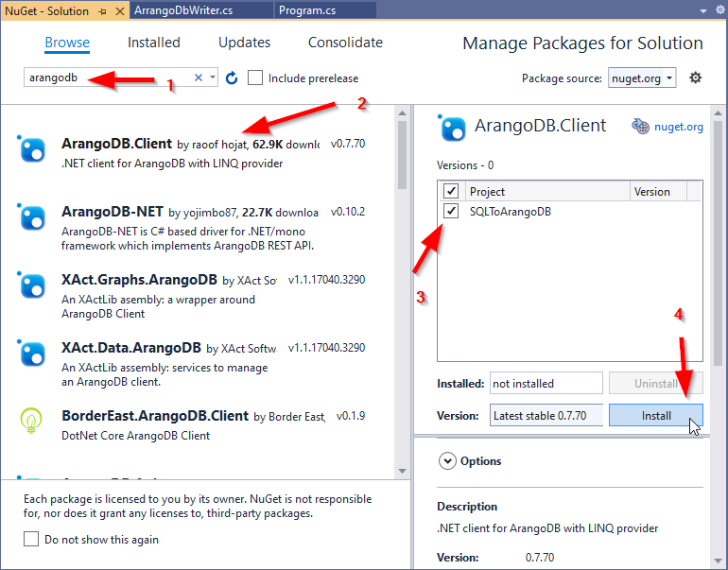Switch to the Consolidate tab
728x570 pixels.
[x=345, y=43]
